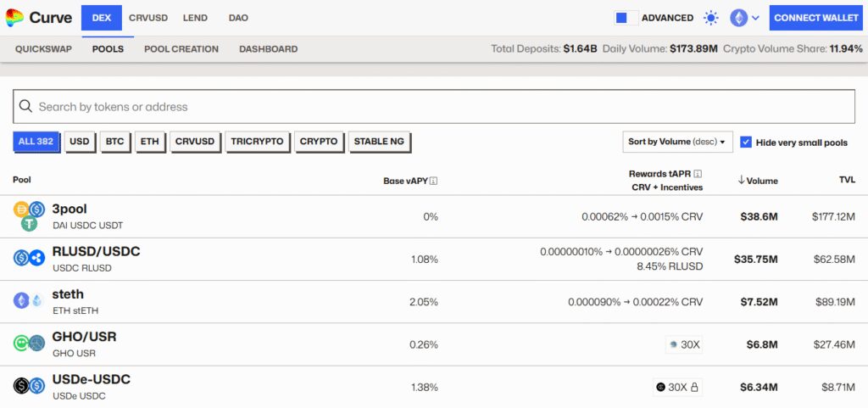Focus the search by tokens field
The height and width of the screenshot is (408, 868).
click(x=434, y=106)
